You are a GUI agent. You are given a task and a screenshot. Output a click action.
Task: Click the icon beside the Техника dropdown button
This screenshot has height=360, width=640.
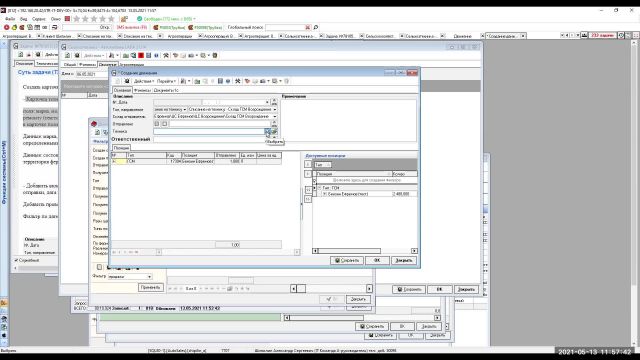[x=275, y=131]
